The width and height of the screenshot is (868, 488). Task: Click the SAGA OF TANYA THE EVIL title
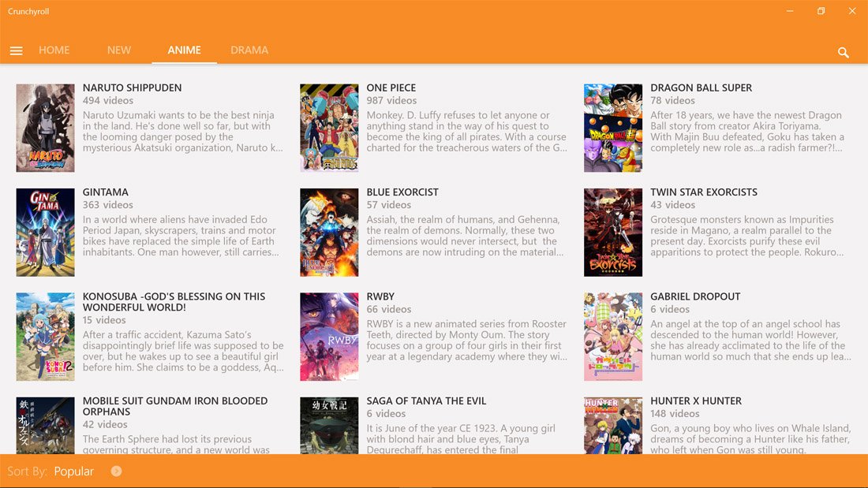[426, 400]
